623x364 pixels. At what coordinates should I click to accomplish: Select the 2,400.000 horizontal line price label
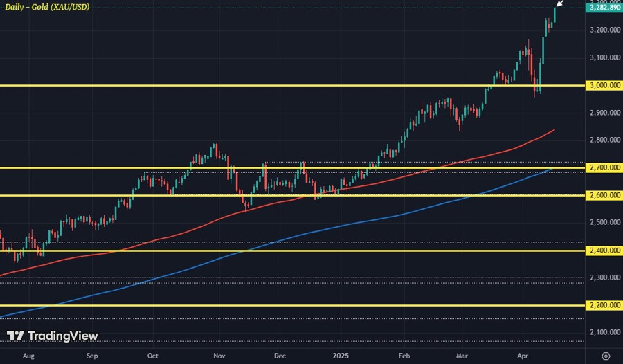(x=604, y=251)
